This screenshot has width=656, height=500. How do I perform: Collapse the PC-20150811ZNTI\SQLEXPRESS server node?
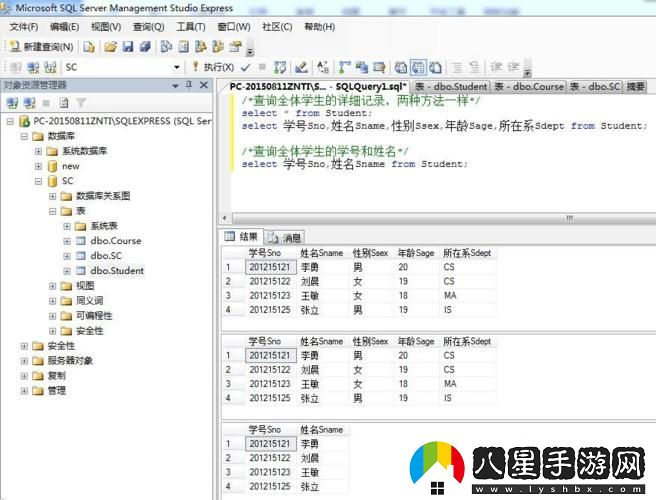pyautogui.click(x=10, y=121)
